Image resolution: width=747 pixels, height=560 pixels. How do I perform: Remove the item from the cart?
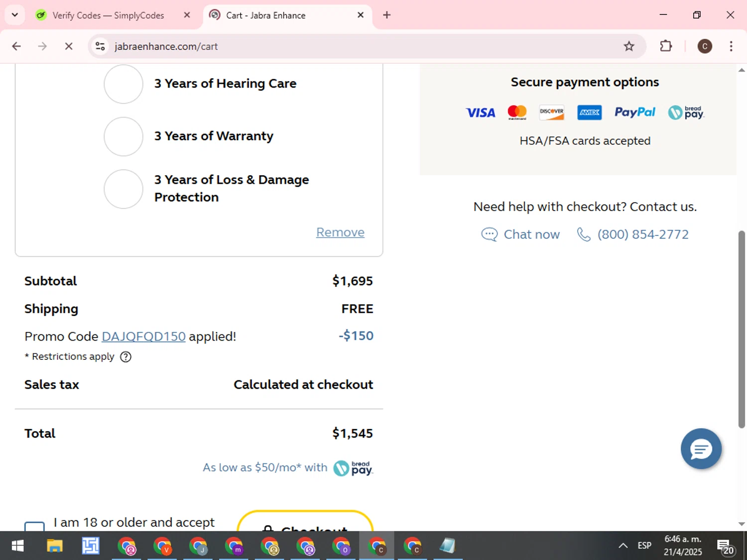[x=340, y=232]
